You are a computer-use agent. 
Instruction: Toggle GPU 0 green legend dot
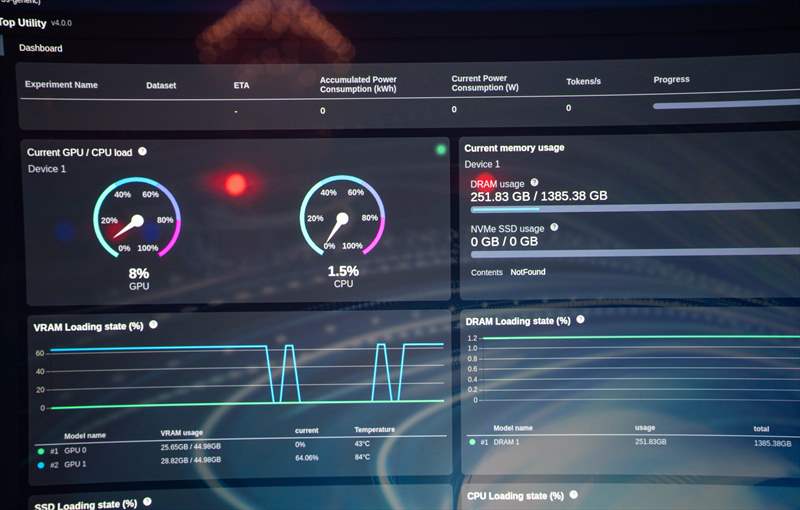click(41, 451)
